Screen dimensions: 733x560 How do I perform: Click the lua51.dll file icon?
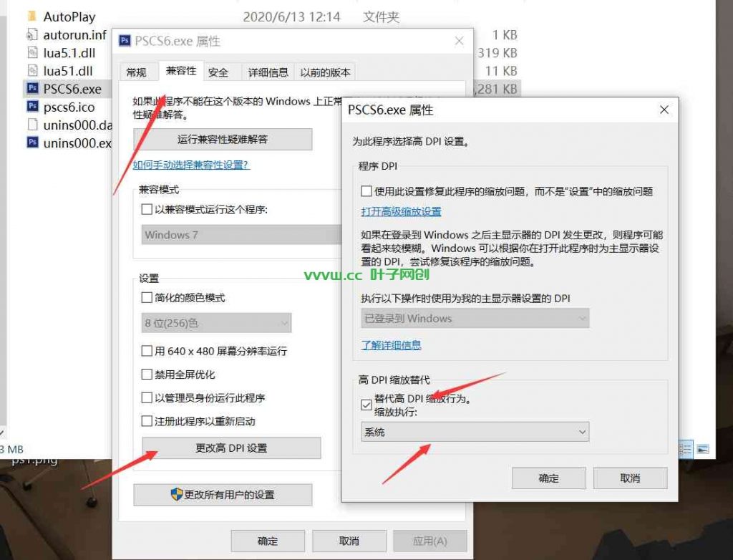coord(31,71)
